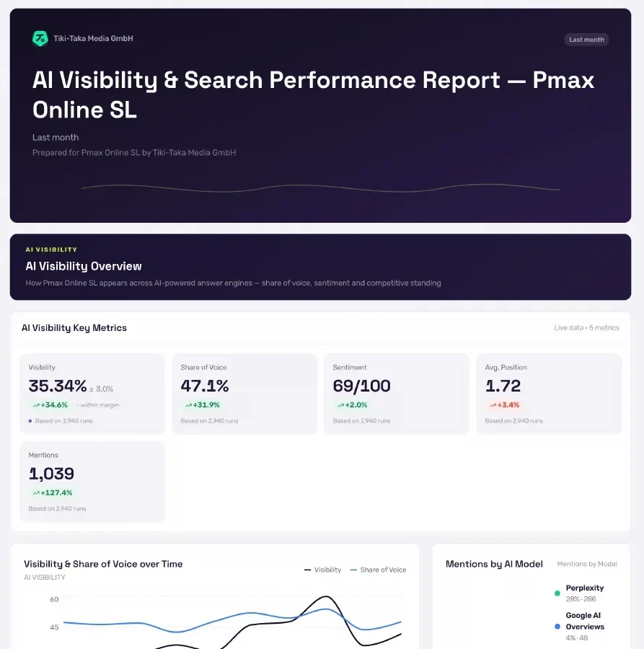The width and height of the screenshot is (644, 649).
Task: Click the "AI Visibility Overview" section heading
Action: [84, 266]
